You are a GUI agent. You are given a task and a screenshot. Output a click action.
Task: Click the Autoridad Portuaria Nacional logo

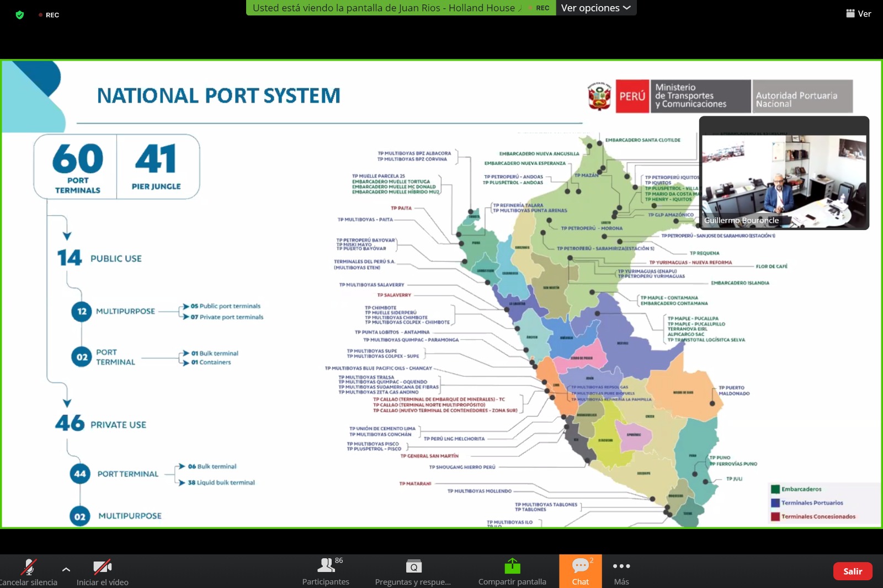tap(803, 97)
